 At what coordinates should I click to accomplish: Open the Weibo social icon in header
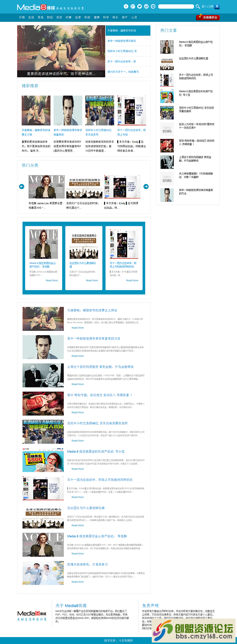(146, 6)
